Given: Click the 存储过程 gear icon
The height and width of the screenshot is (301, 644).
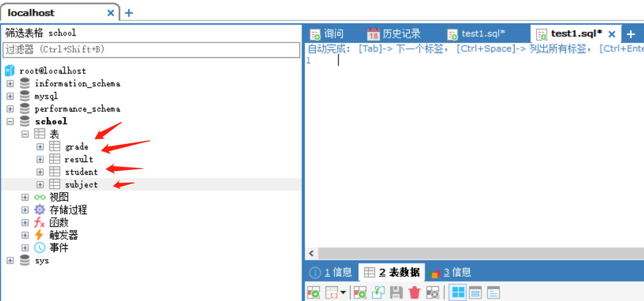Looking at the screenshot, I should [x=40, y=209].
